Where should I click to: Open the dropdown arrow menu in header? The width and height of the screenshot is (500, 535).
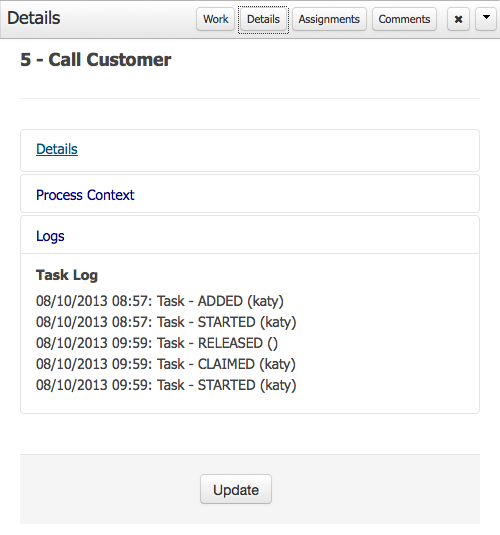(486, 19)
